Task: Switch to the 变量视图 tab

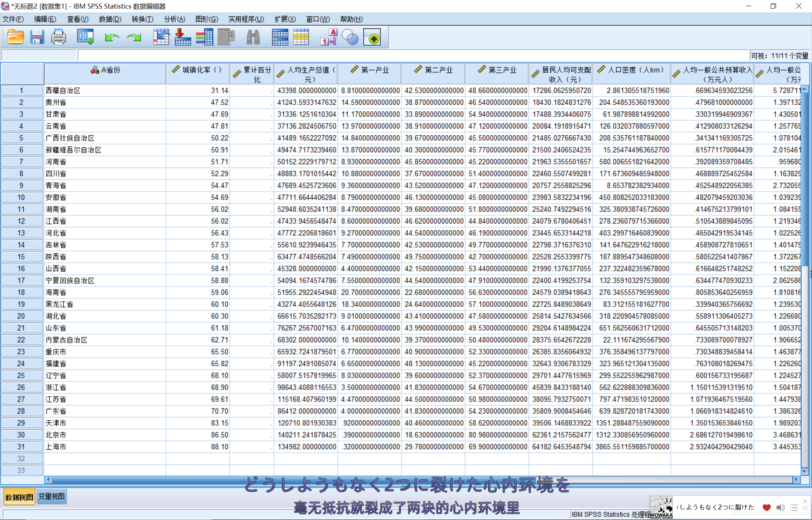Action: click(x=51, y=497)
